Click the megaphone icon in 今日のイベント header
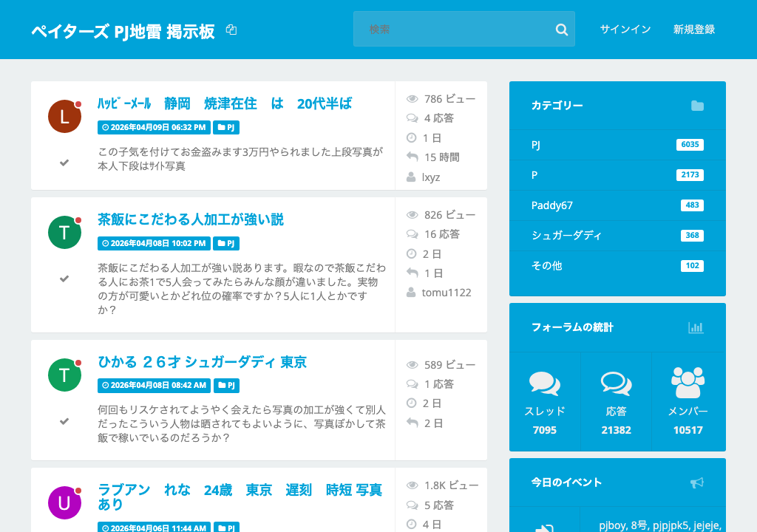This screenshot has height=532, width=757. click(698, 482)
